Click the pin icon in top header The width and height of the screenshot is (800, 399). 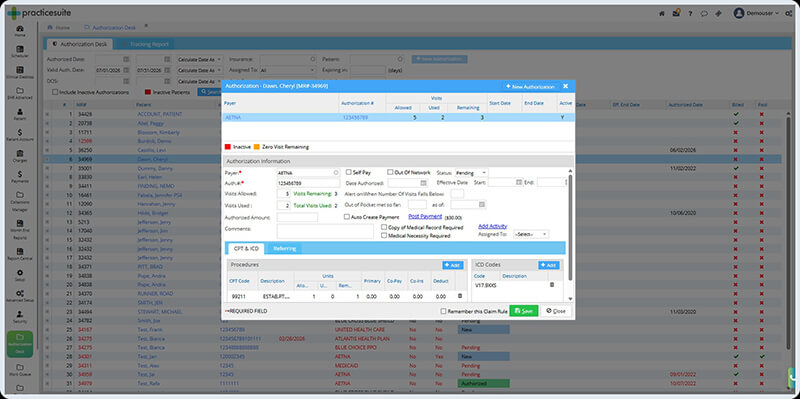(x=718, y=13)
